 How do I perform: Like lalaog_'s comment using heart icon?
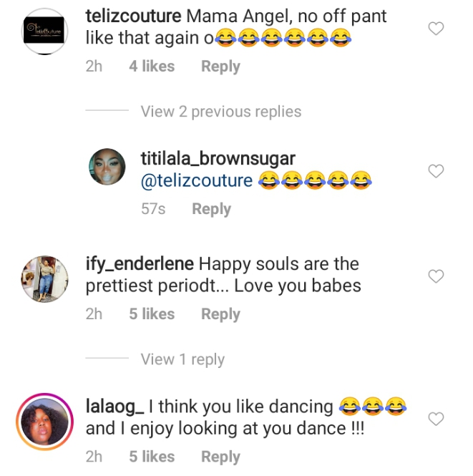(x=436, y=418)
